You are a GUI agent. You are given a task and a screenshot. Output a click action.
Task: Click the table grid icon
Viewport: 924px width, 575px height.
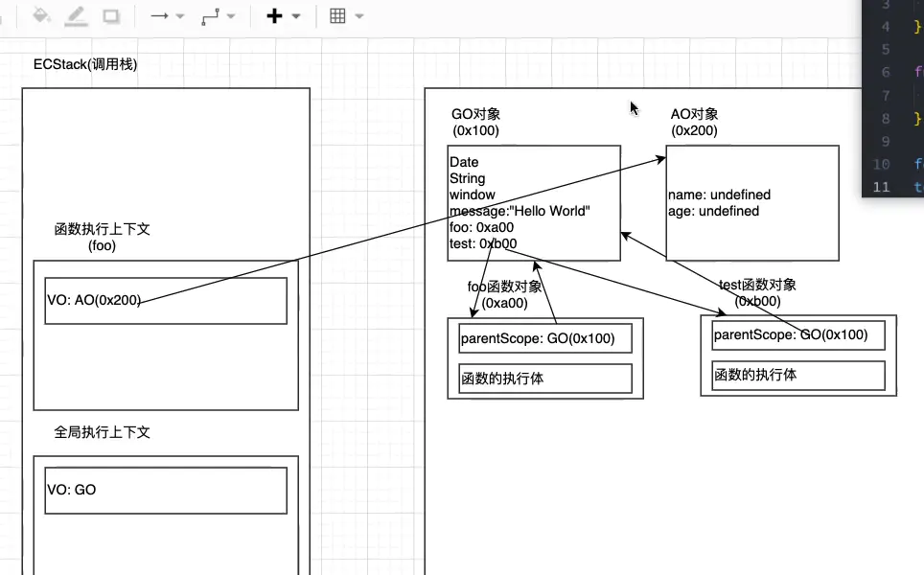tap(337, 16)
